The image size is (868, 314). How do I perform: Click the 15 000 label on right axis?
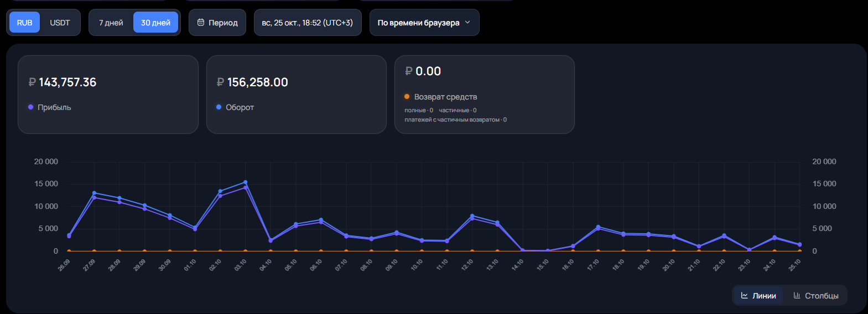point(824,184)
